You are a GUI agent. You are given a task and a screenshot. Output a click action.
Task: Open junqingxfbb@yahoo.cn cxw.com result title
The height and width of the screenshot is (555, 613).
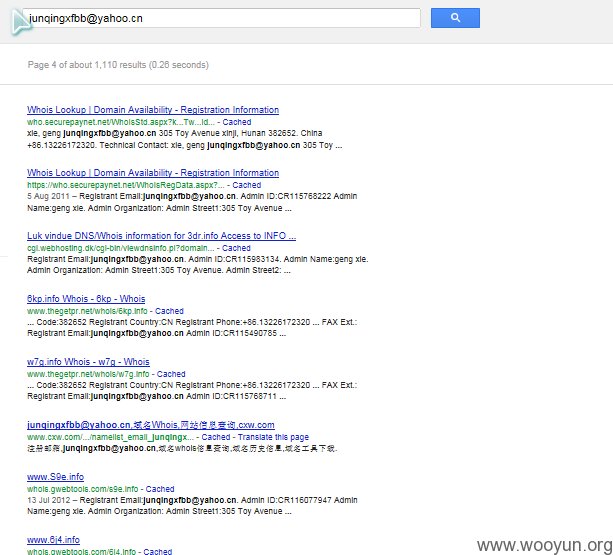pyautogui.click(x=151, y=425)
